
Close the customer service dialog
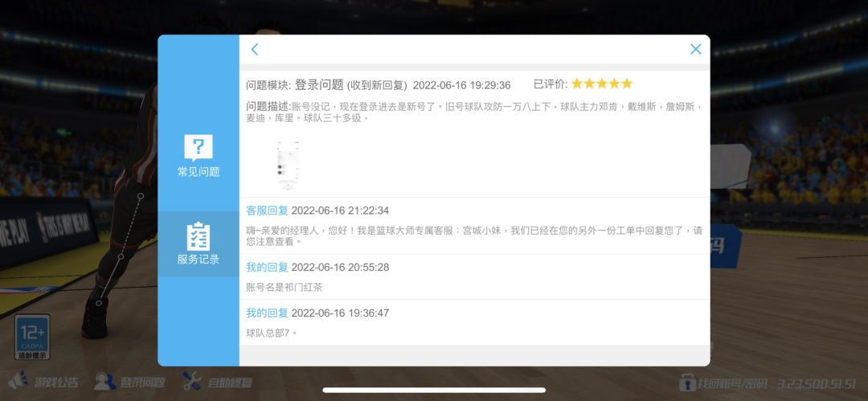click(696, 49)
